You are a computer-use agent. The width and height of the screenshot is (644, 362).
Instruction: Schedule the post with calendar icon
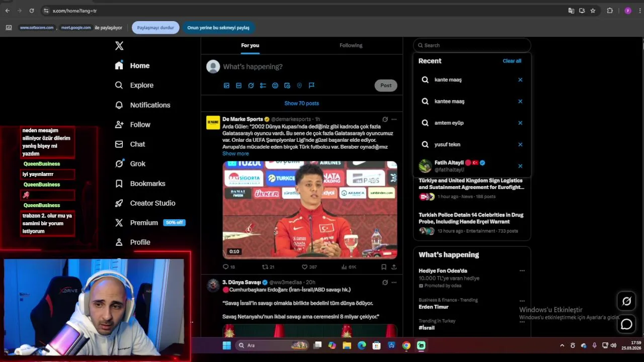[287, 85]
